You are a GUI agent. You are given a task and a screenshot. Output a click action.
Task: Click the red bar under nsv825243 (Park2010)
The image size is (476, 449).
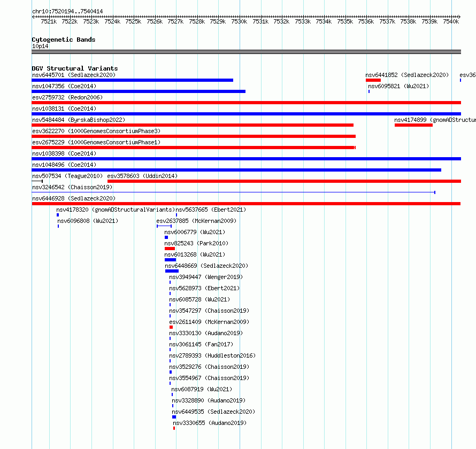(x=170, y=249)
